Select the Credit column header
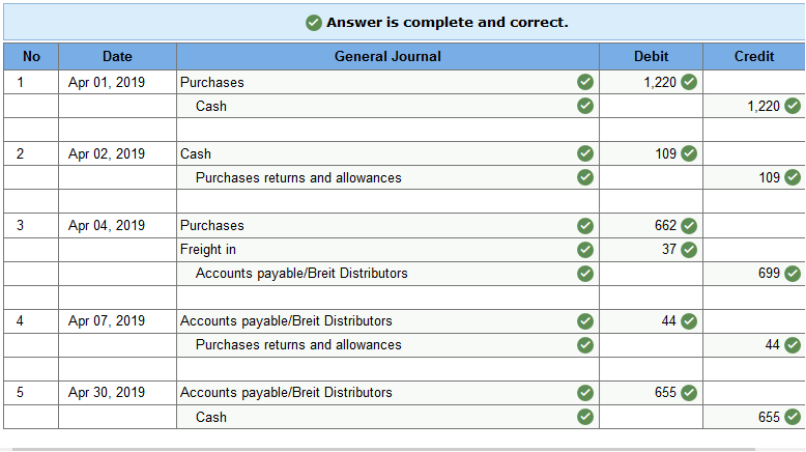 754,57
